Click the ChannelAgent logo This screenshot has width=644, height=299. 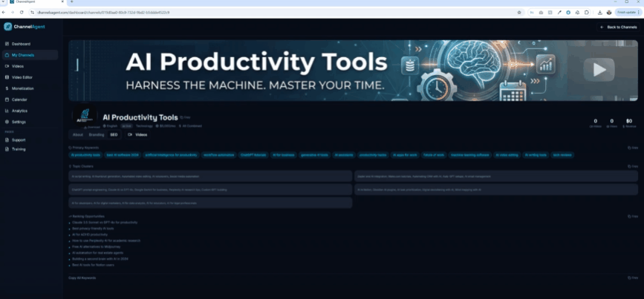pyautogui.click(x=25, y=27)
